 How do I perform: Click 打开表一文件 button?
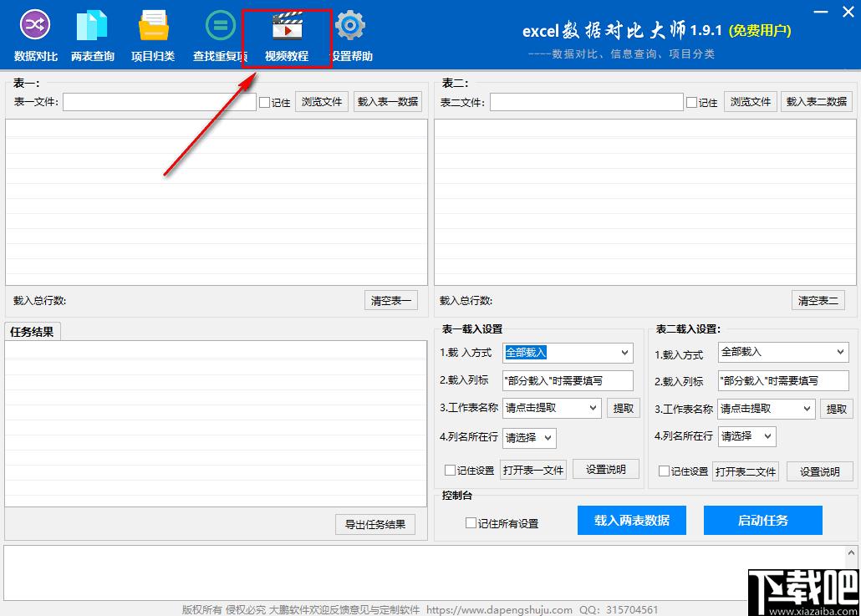pos(533,471)
